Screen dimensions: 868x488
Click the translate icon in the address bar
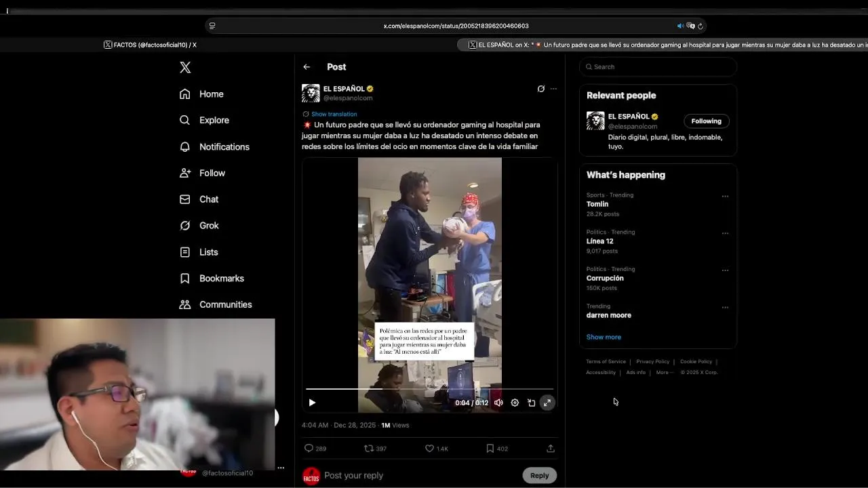pyautogui.click(x=691, y=26)
